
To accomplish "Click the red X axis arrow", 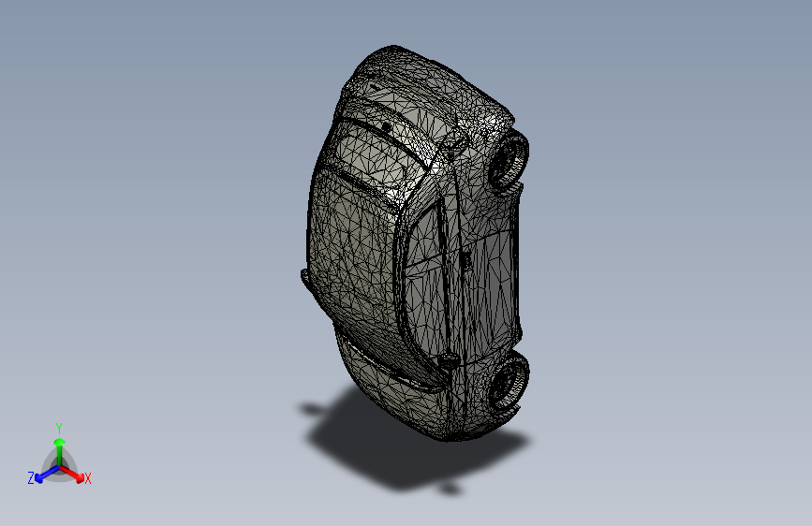I will coord(72,474).
